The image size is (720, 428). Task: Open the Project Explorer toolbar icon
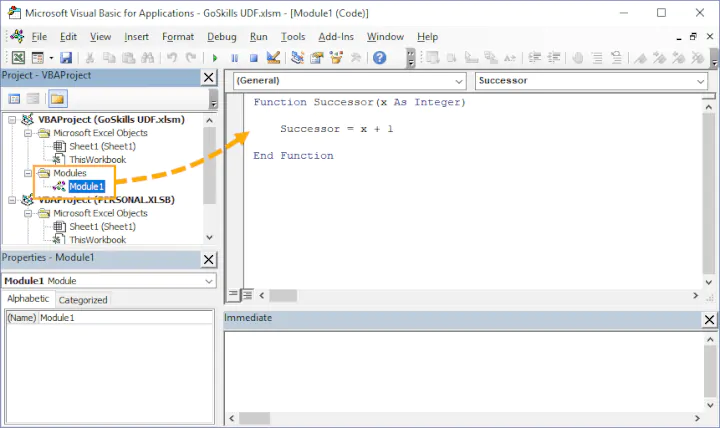(298, 58)
